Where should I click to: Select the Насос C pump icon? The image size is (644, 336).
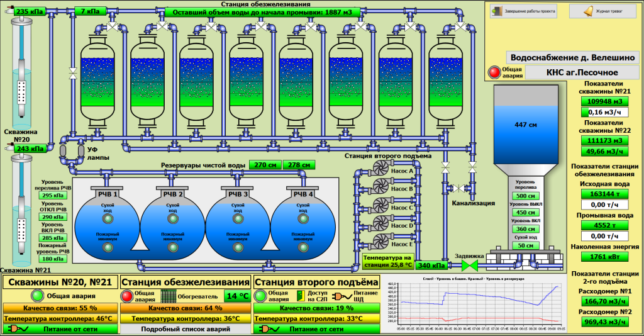pos(380,206)
